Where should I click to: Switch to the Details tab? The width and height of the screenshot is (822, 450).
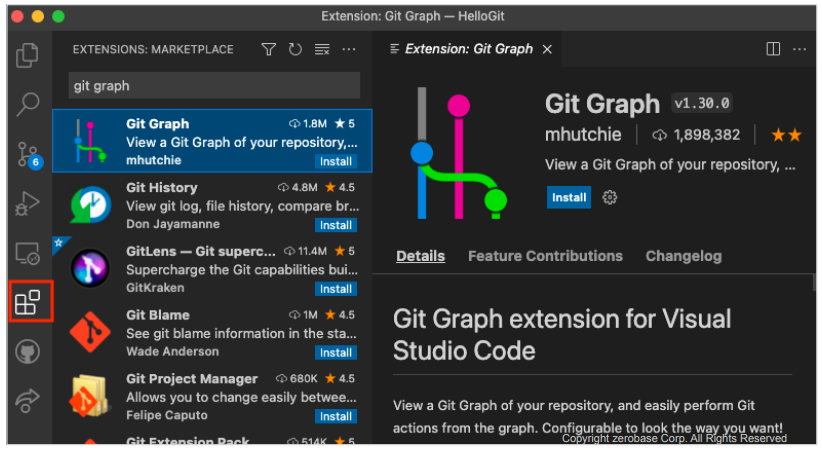point(420,256)
